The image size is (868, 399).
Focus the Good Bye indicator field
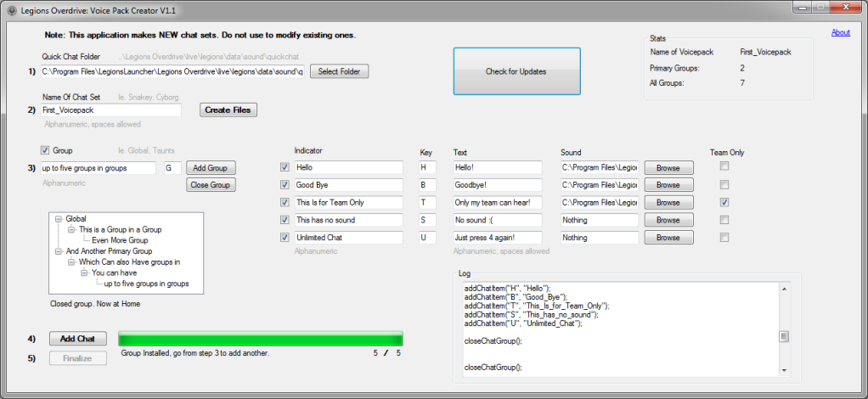349,185
